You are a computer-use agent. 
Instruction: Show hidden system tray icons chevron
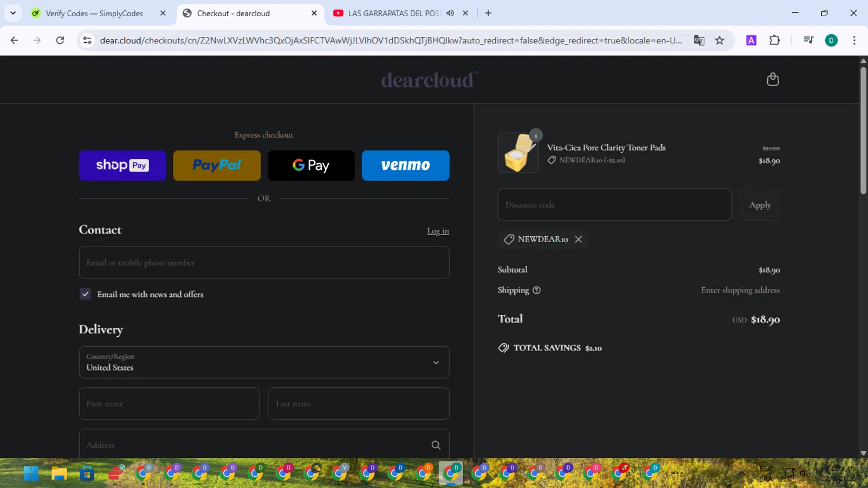pyautogui.click(x=742, y=474)
